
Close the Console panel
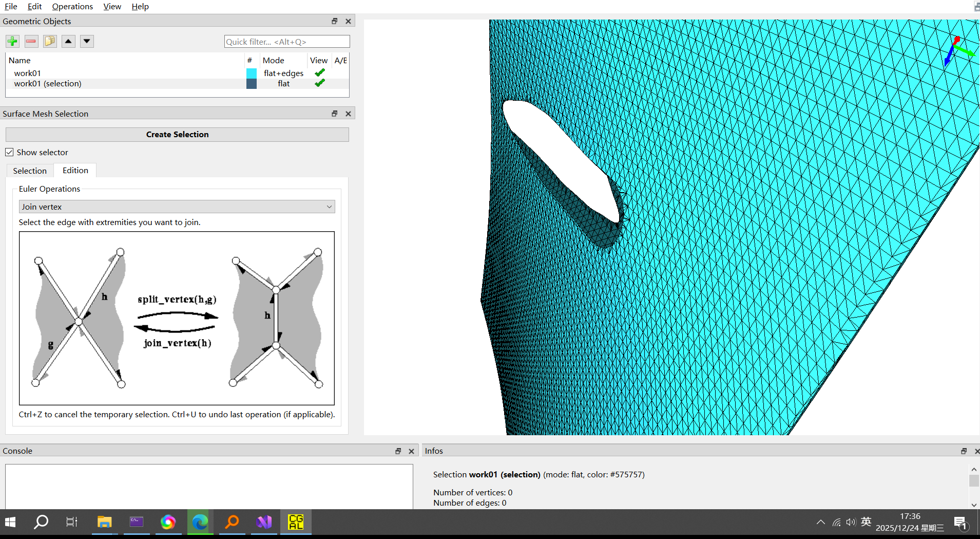pyautogui.click(x=411, y=451)
